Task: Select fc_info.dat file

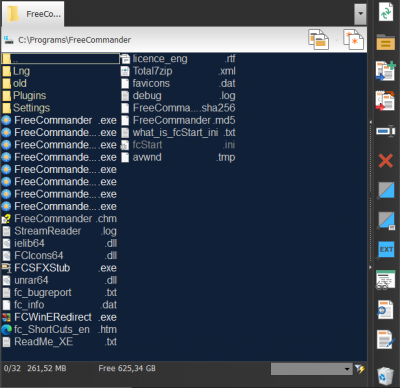Action: [x=59, y=305]
